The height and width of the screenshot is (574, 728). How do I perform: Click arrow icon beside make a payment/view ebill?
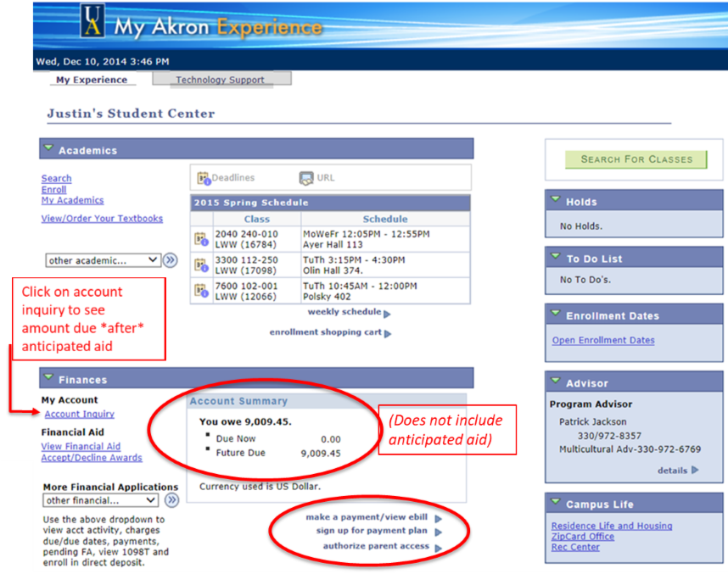(439, 519)
